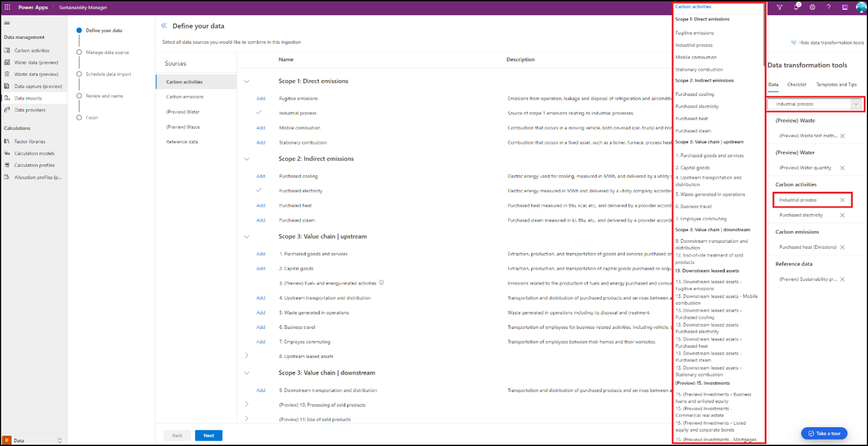Image resolution: width=868 pixels, height=446 pixels.
Task: Expand 8. Upstream leased assets row
Action: coord(247,356)
